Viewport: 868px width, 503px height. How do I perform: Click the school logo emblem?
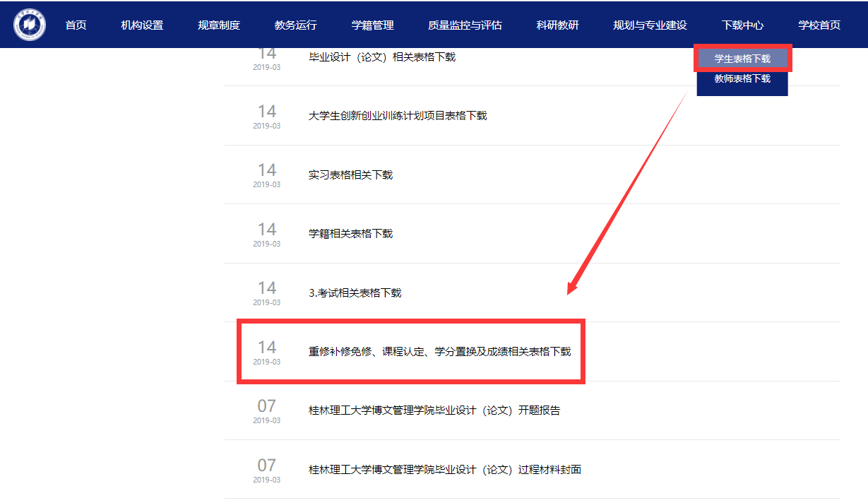pos(30,25)
